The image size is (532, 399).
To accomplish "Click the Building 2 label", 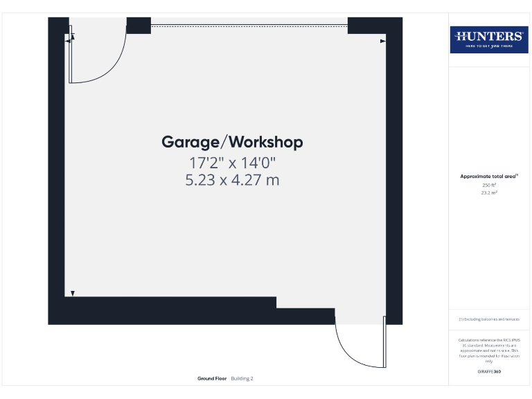I will [x=242, y=379].
